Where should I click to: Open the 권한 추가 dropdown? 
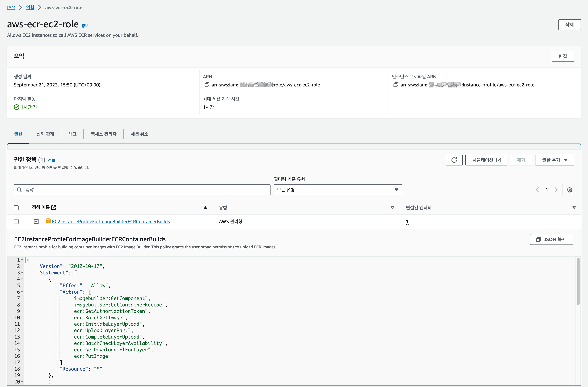click(x=554, y=160)
